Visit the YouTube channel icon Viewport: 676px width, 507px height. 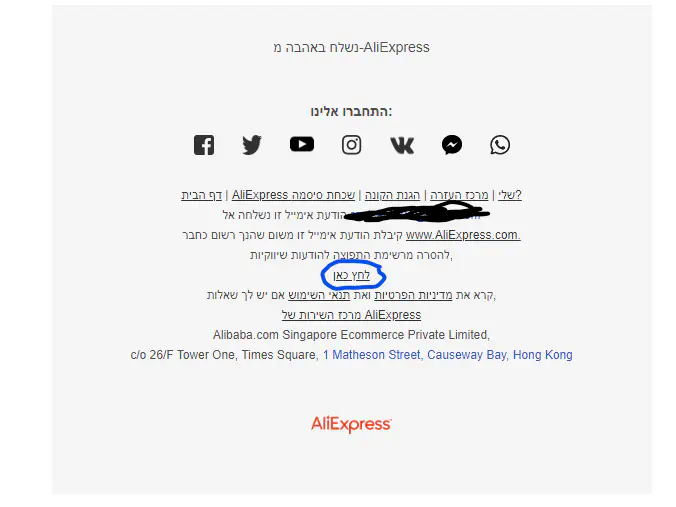pos(302,144)
